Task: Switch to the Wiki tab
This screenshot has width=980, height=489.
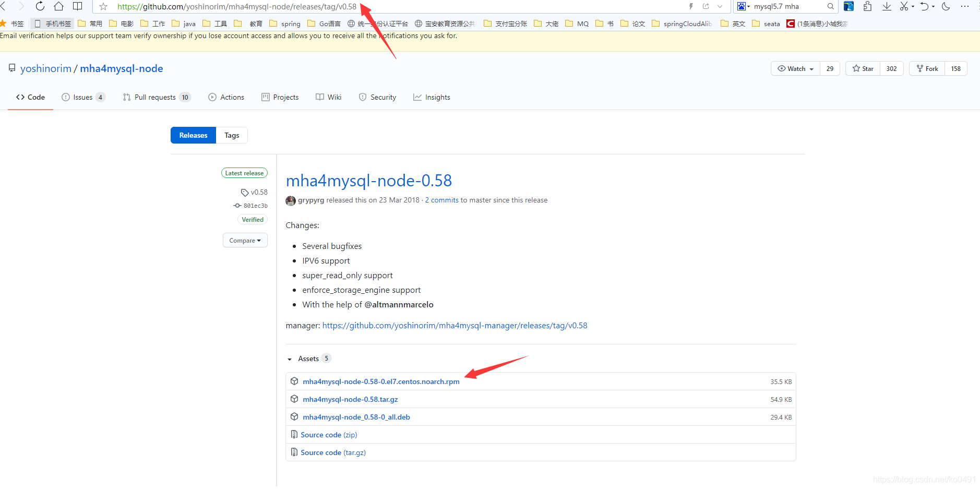Action: pos(329,97)
